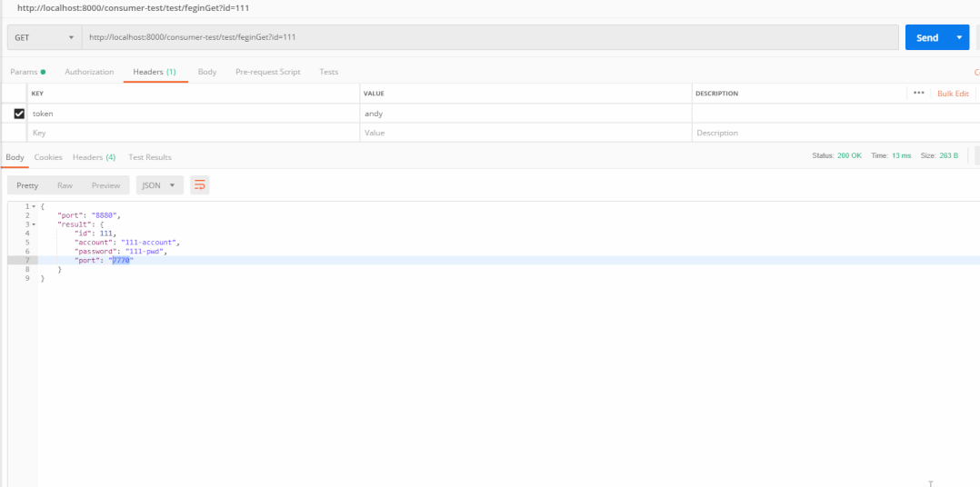980x487 pixels.
Task: Click the "111-pwd" password value
Action: pos(146,251)
